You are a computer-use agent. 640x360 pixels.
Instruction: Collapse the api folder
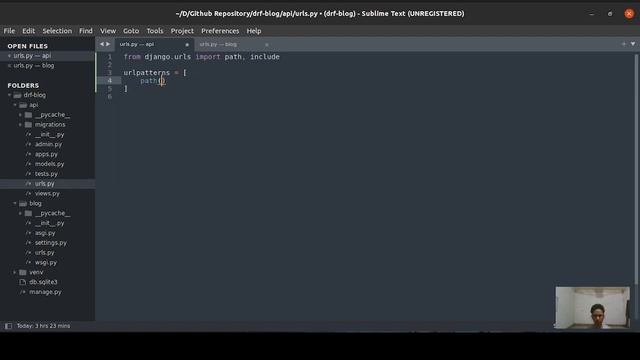[x=15, y=105]
